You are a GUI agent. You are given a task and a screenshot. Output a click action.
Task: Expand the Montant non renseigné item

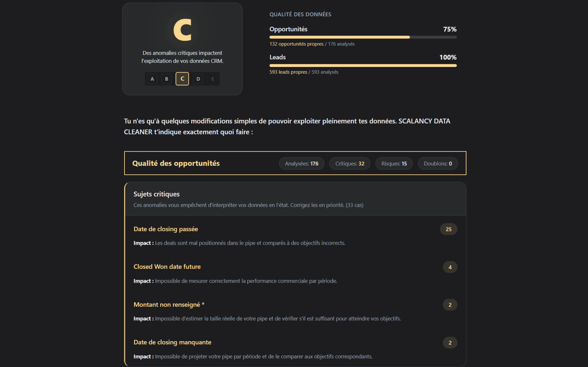pos(169,305)
